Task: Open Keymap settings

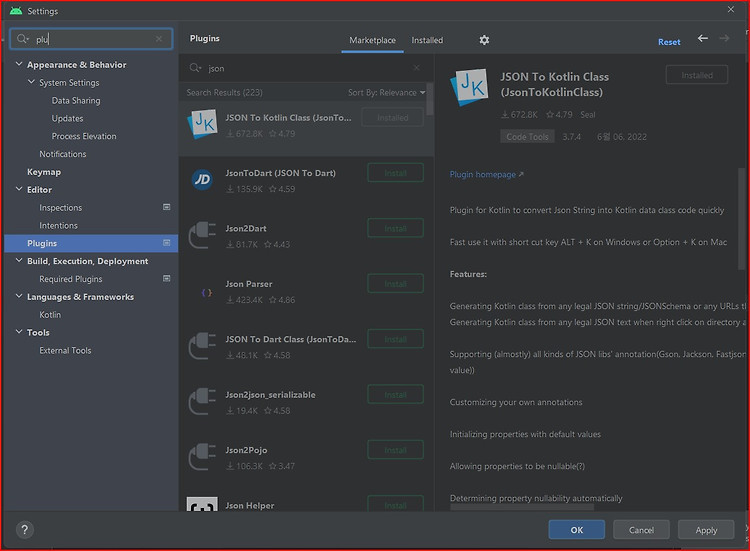Action: click(x=44, y=172)
